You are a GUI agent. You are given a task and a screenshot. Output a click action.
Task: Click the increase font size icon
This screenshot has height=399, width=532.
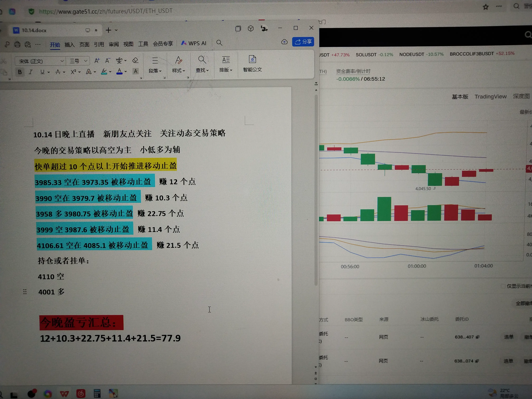tap(97, 61)
